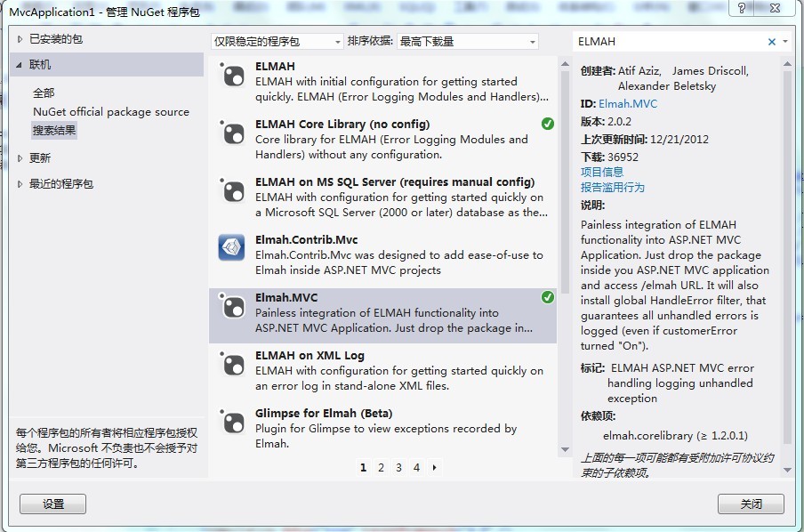Collapse the 联机 section
Image resolution: width=804 pixels, height=532 pixels.
coord(20,65)
